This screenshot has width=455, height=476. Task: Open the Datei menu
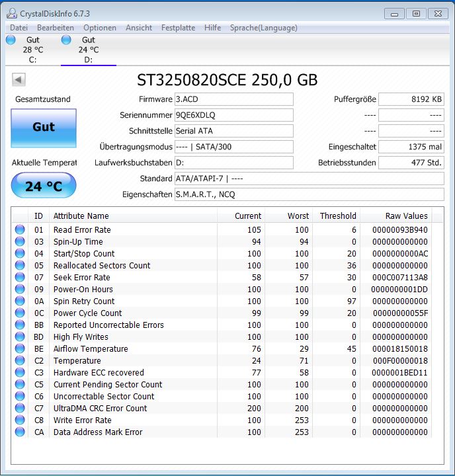click(19, 28)
